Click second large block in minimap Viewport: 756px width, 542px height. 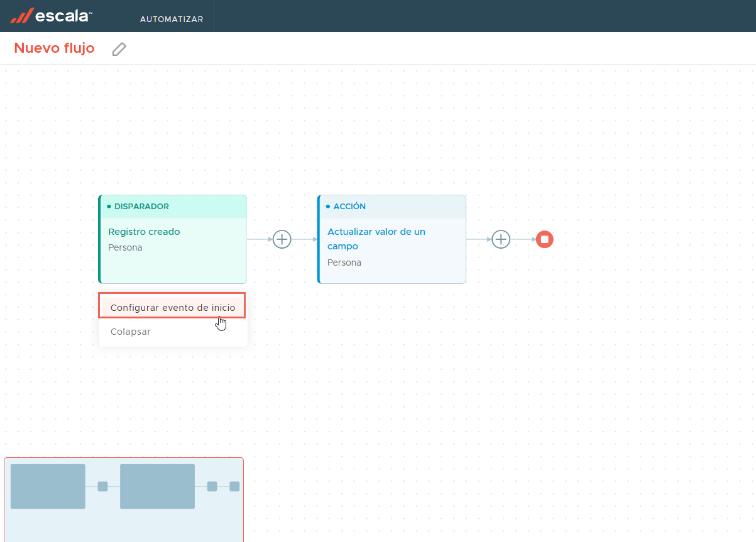157,486
